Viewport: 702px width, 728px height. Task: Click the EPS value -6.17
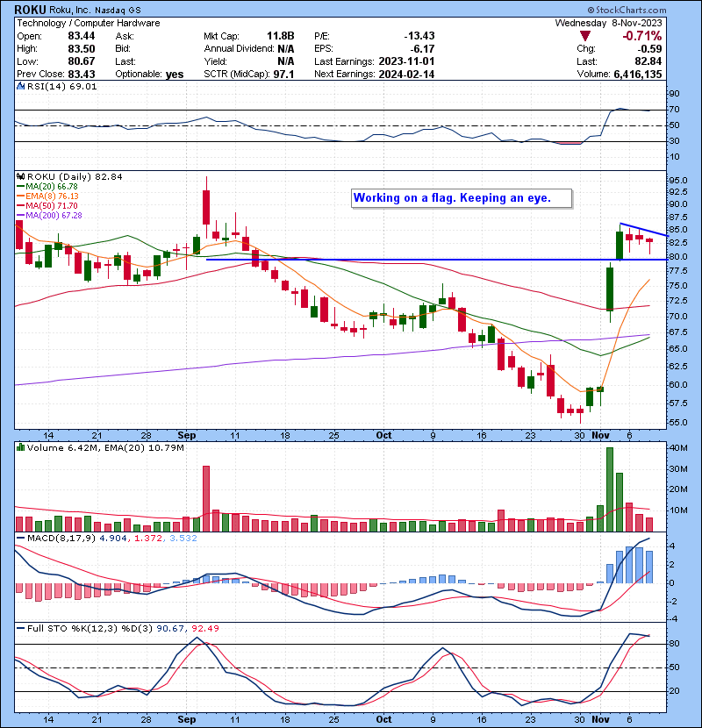[422, 49]
